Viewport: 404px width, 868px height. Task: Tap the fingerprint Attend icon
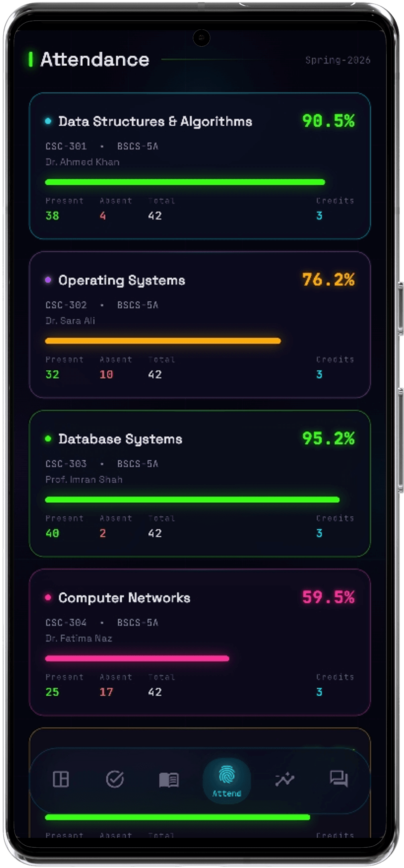[x=226, y=775]
